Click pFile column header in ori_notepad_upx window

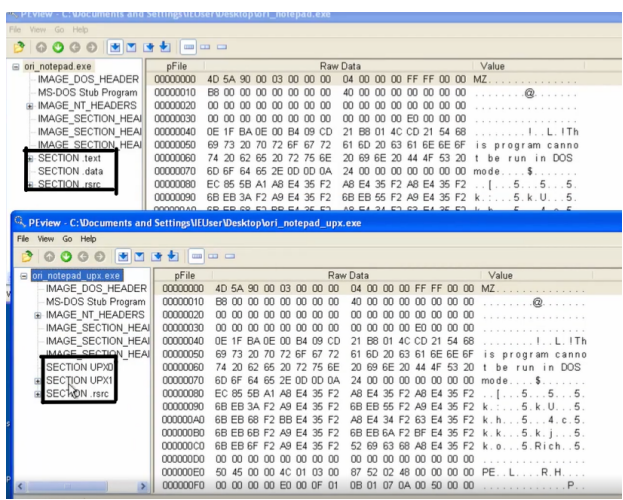[x=184, y=275]
